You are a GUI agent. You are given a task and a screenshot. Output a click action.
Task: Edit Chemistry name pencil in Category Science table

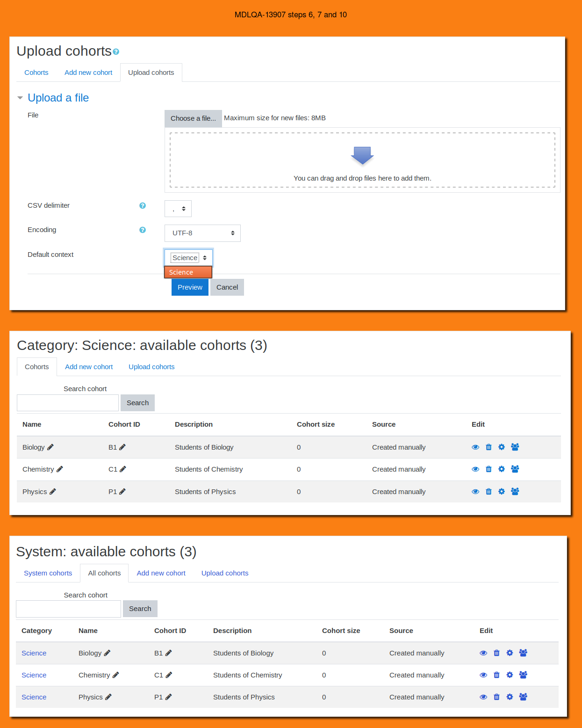[60, 469]
